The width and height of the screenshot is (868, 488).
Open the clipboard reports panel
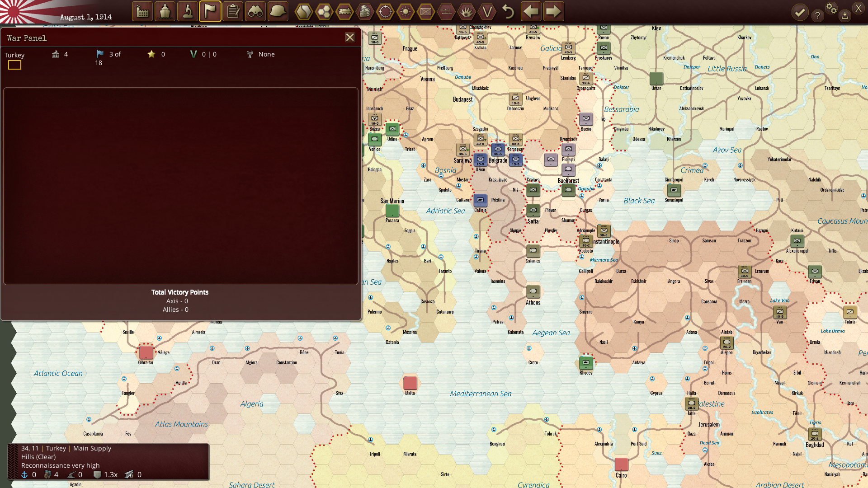point(233,12)
